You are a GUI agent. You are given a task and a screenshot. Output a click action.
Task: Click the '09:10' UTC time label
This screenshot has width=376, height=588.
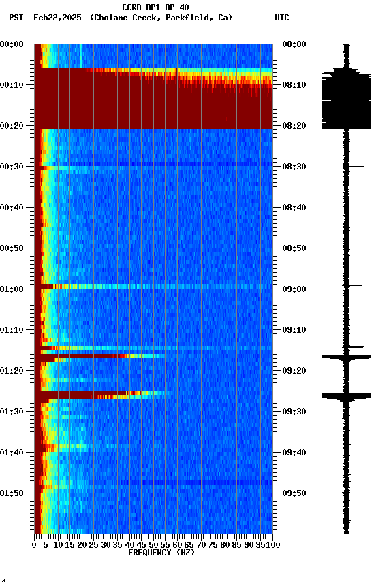[294, 330]
